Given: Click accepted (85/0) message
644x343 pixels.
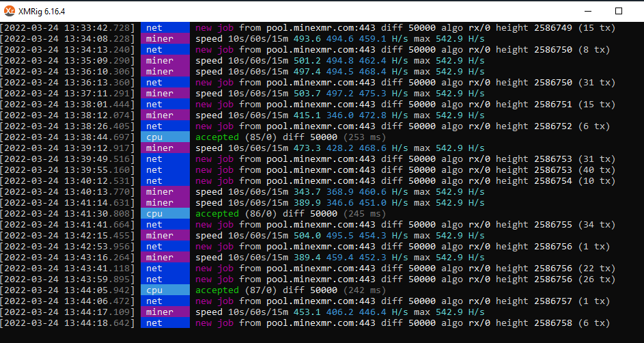Looking at the screenshot, I should click(x=238, y=137).
